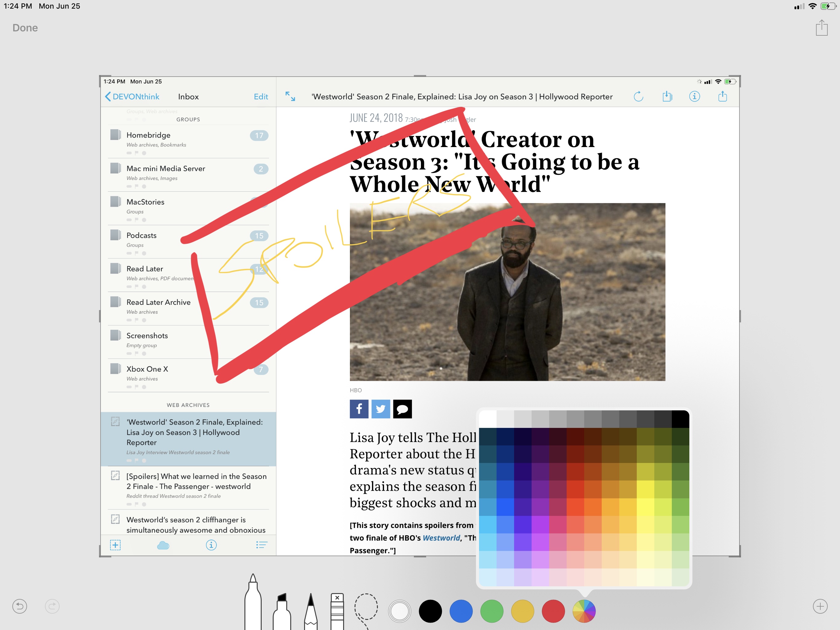Image resolution: width=840 pixels, height=630 pixels.
Task: Open list sort options icon
Action: [x=262, y=545]
